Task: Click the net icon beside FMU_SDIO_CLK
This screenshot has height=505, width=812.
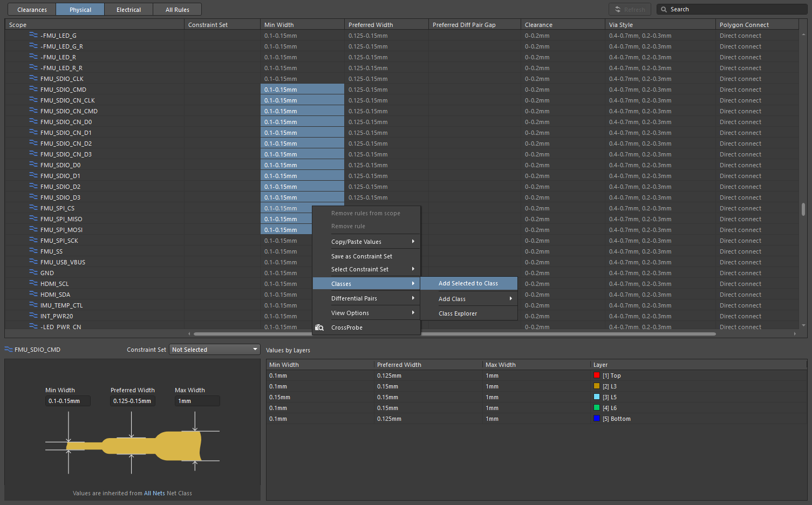Action: pos(33,78)
